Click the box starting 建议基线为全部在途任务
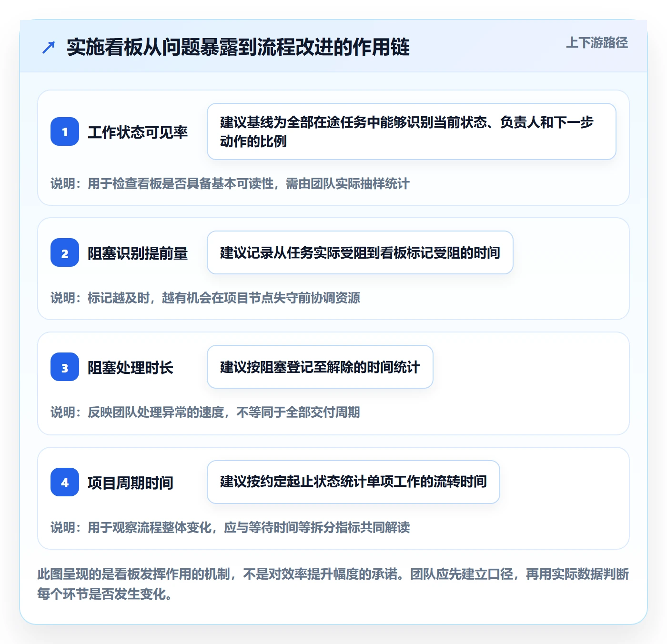This screenshot has width=667, height=644. tap(412, 131)
